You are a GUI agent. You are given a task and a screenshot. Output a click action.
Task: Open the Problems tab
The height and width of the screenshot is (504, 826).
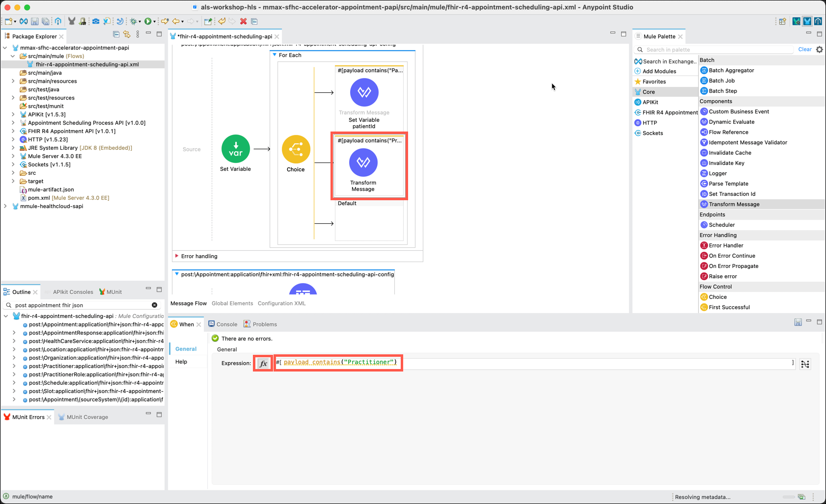pos(260,324)
